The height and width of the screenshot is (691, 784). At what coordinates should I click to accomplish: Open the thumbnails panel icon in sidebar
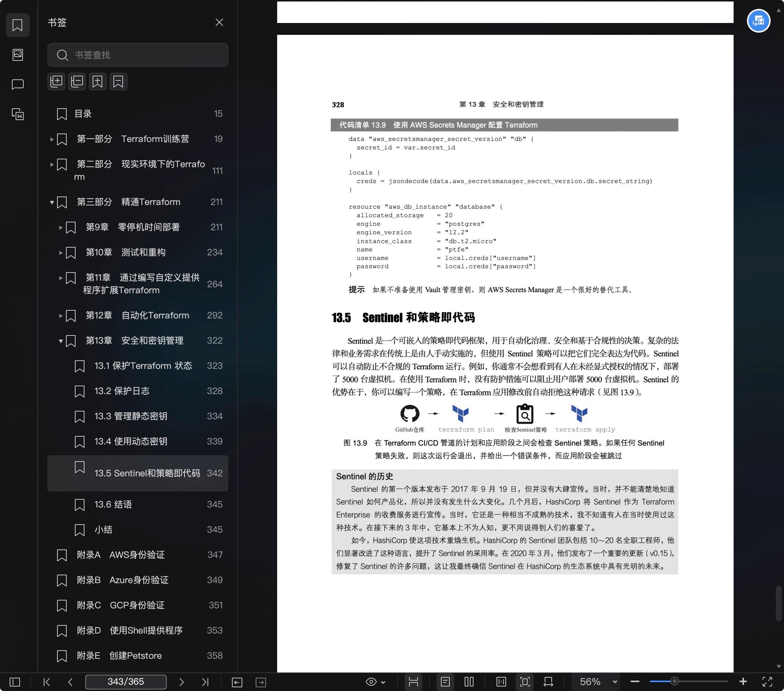point(18,54)
